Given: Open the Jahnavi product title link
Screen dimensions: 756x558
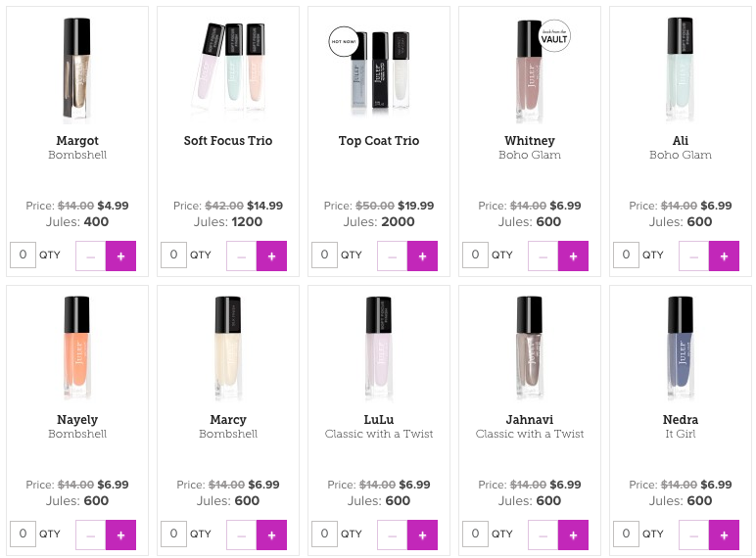Looking at the screenshot, I should (x=530, y=420).
